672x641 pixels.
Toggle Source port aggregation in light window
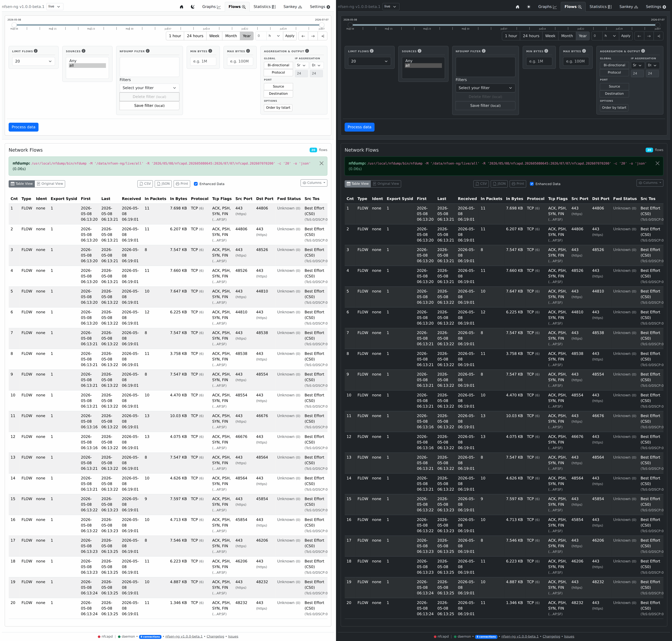278,86
